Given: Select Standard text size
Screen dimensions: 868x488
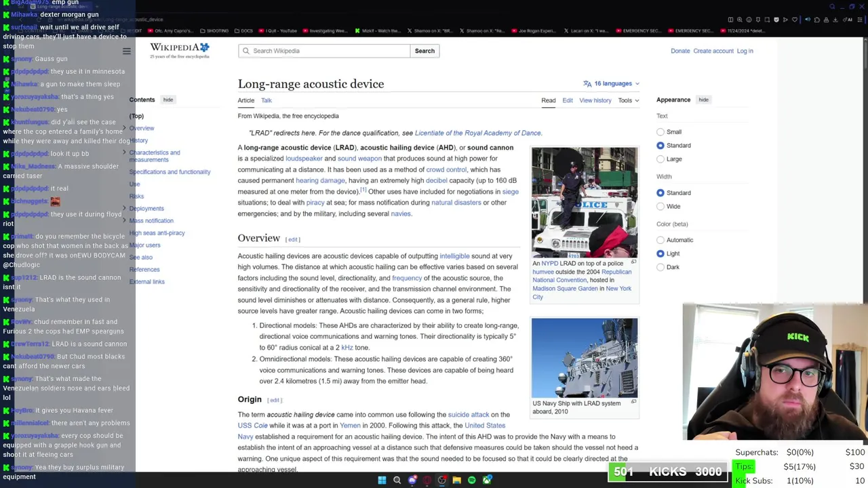Looking at the screenshot, I should click(x=660, y=145).
